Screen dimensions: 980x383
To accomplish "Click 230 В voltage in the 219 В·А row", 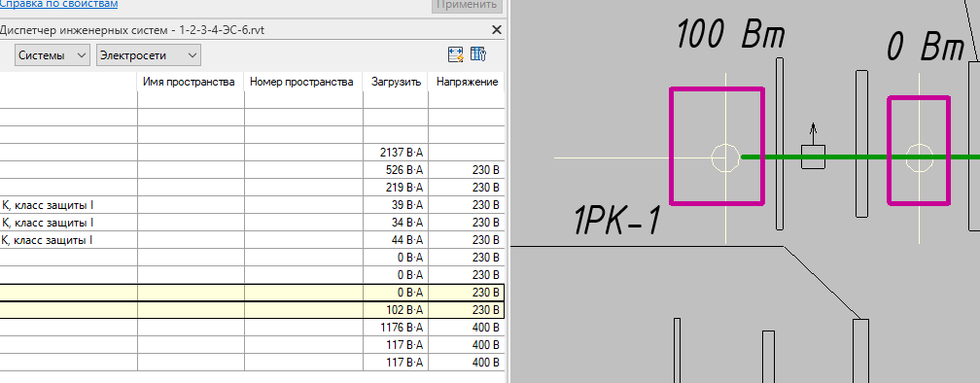I will coord(467,188).
